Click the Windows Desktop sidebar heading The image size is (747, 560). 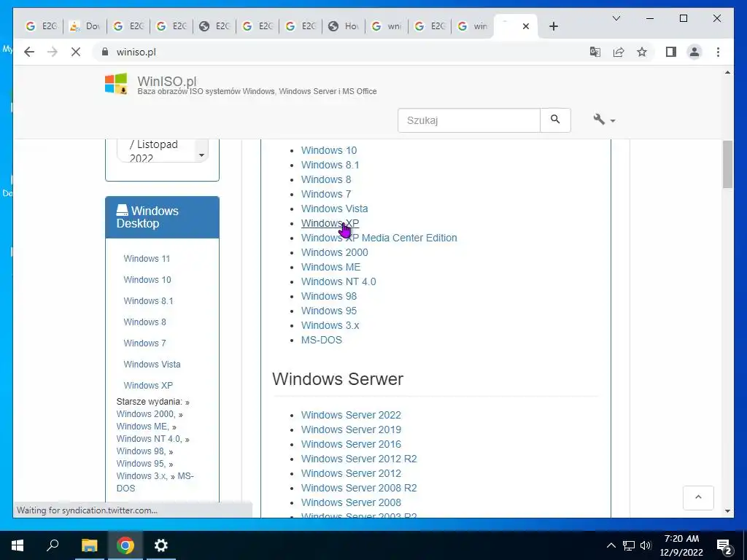(162, 217)
